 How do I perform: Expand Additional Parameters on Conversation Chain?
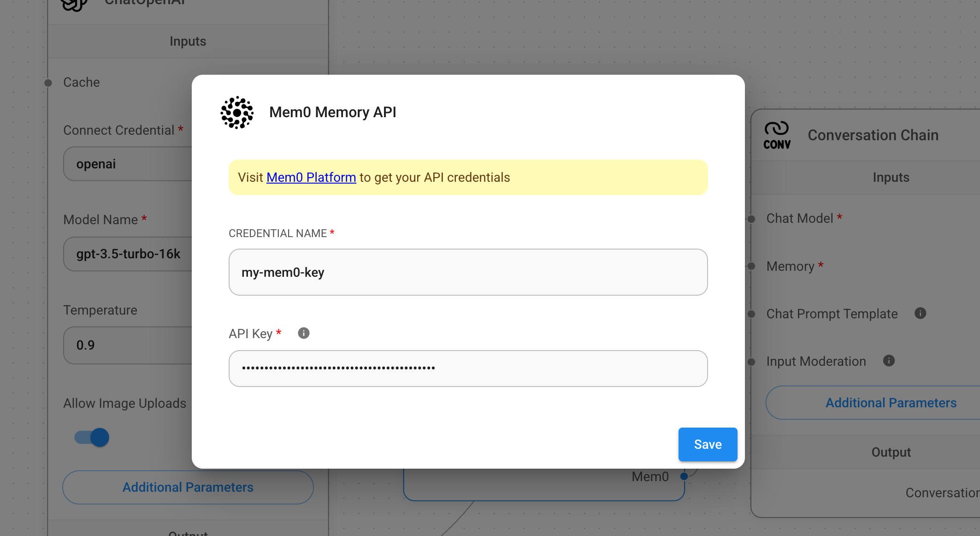pyautogui.click(x=891, y=402)
